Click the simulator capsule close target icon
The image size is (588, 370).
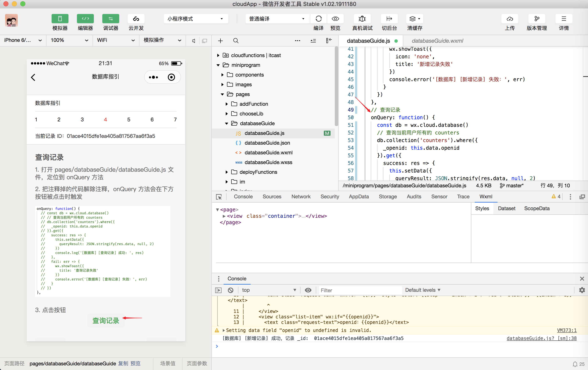[171, 77]
